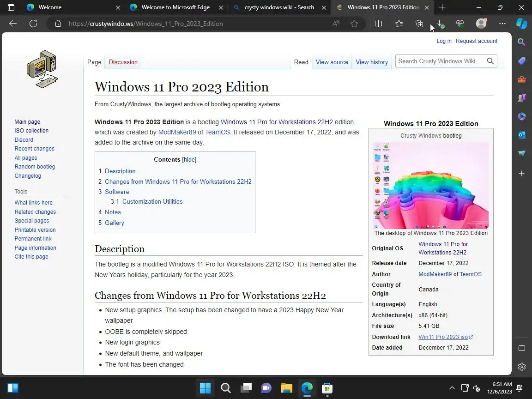Open sidebar Microsoft 365 icon
The width and height of the screenshot is (532, 399).
click(x=522, y=116)
